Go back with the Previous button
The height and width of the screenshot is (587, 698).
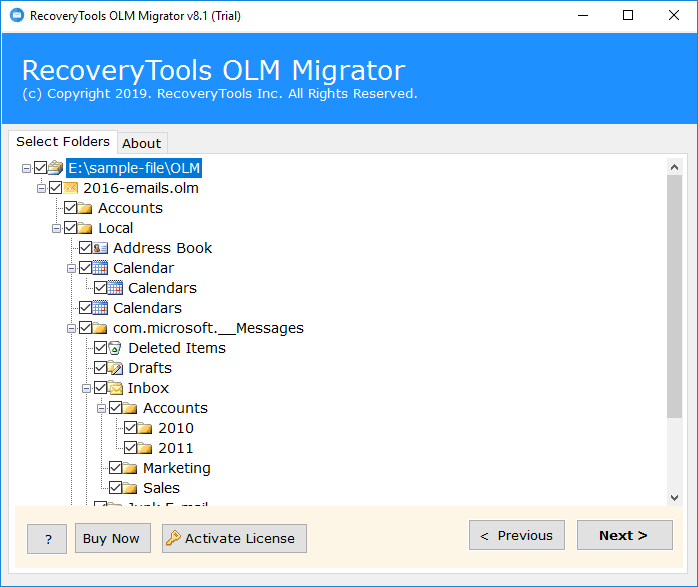click(517, 535)
